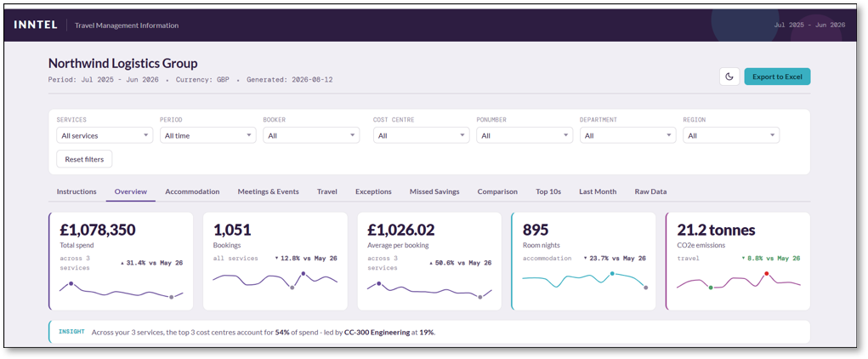Click the Reset filters button

click(84, 159)
